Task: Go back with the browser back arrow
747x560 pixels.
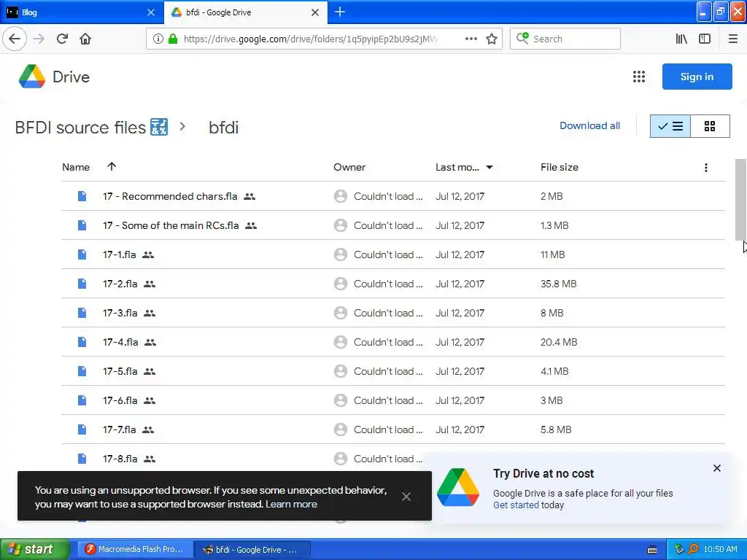Action: [x=15, y=39]
